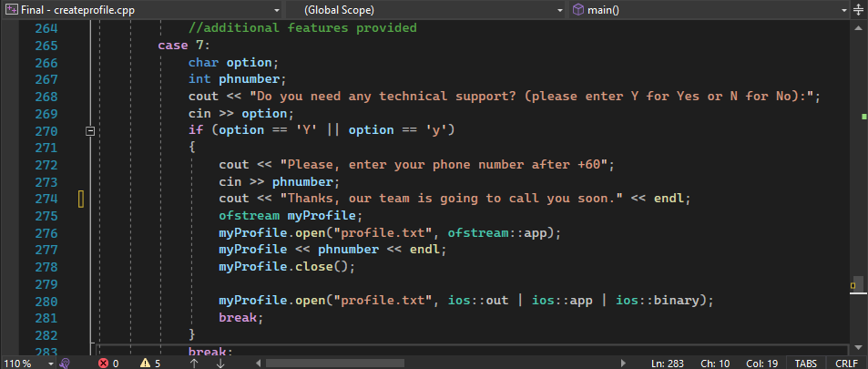
Task: Click the Ch: 10 status entry
Action: click(715, 364)
